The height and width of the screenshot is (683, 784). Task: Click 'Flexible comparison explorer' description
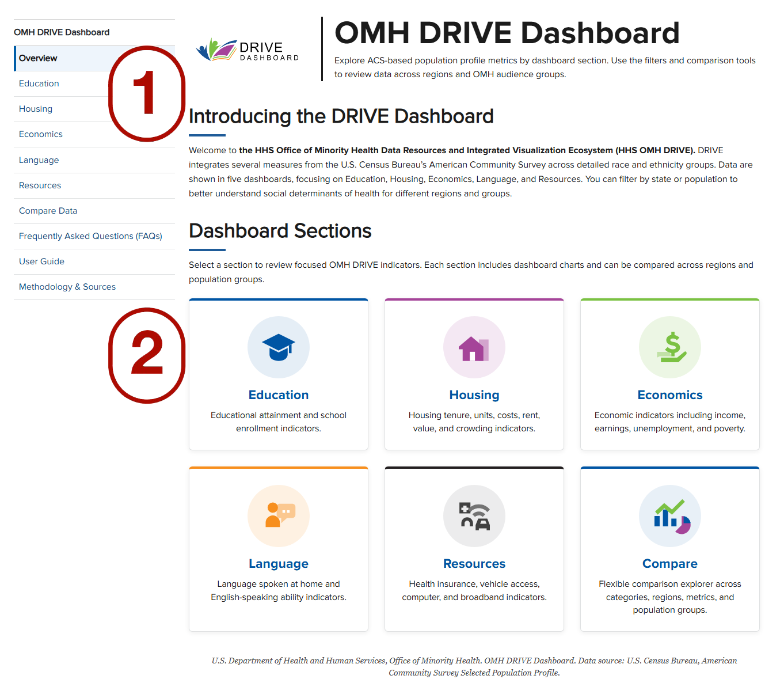(x=670, y=597)
